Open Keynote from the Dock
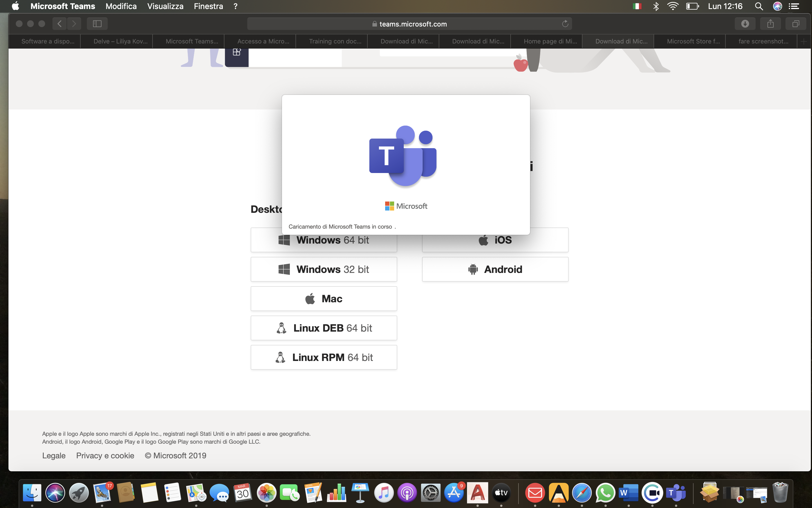The height and width of the screenshot is (508, 812). [360, 493]
